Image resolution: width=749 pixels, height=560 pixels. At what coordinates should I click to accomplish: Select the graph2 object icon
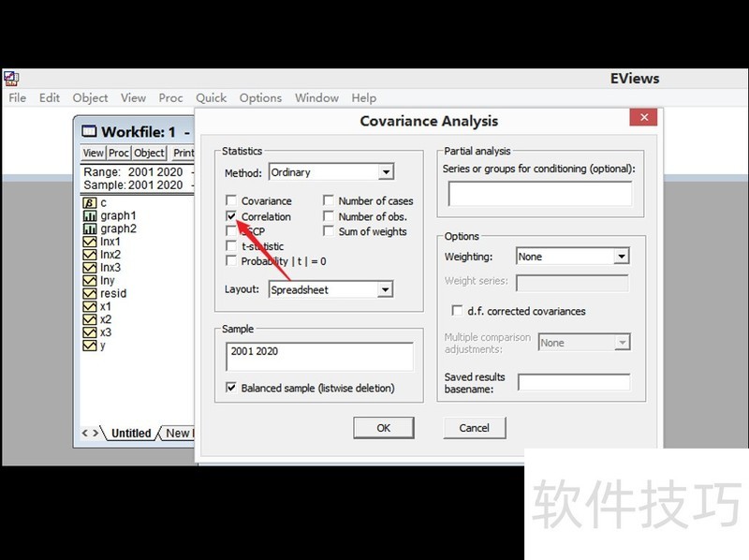tap(89, 228)
